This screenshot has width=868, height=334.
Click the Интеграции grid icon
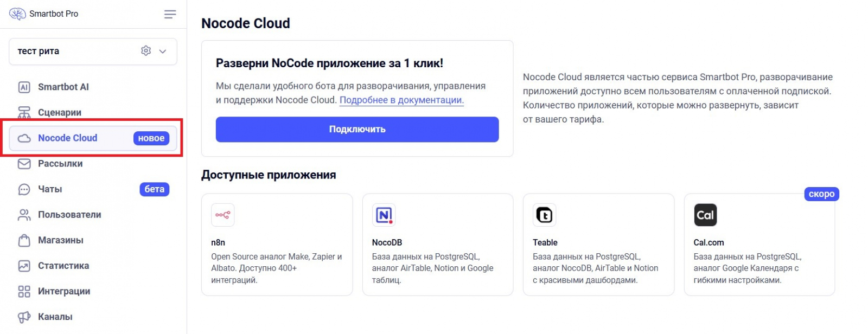click(24, 291)
